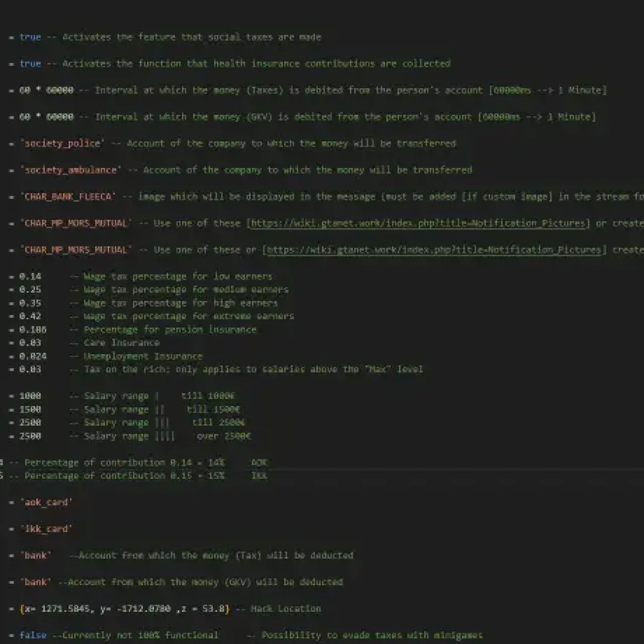
Task: Open the Notification_Pictures URL after "these or ["
Action: coord(434,250)
